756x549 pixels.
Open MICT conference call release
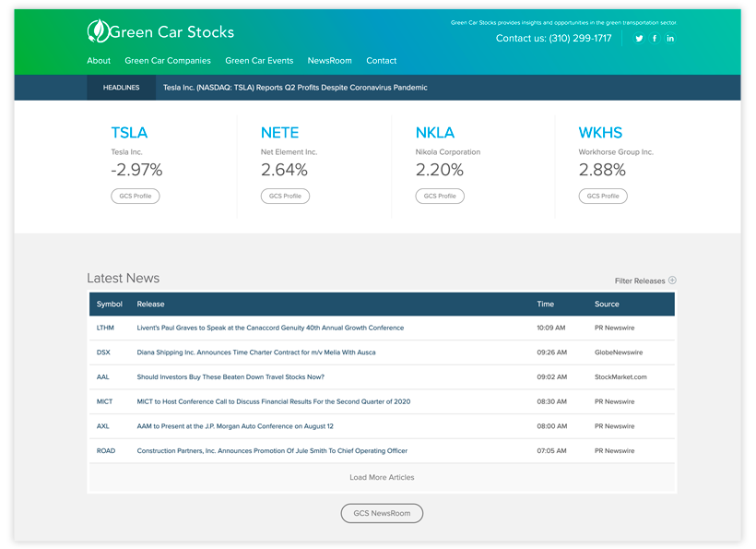coord(274,401)
